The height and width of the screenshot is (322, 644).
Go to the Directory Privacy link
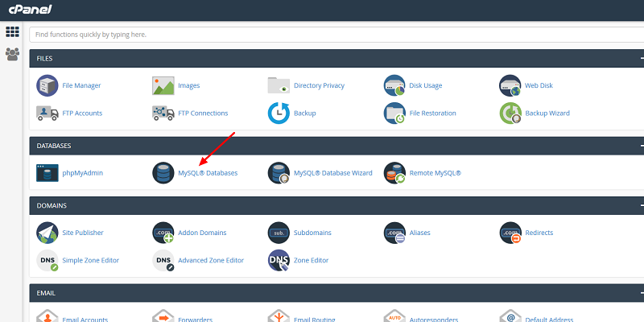pyautogui.click(x=319, y=85)
